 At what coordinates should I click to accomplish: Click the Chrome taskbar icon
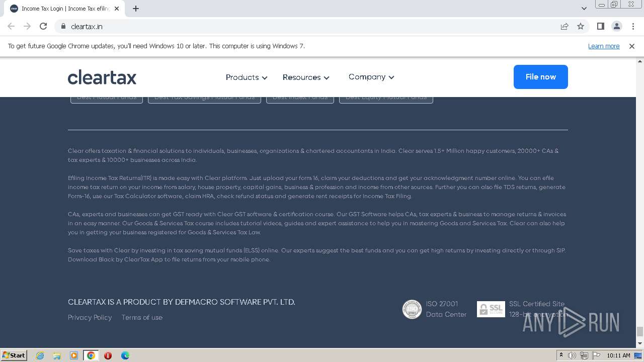coord(91,355)
